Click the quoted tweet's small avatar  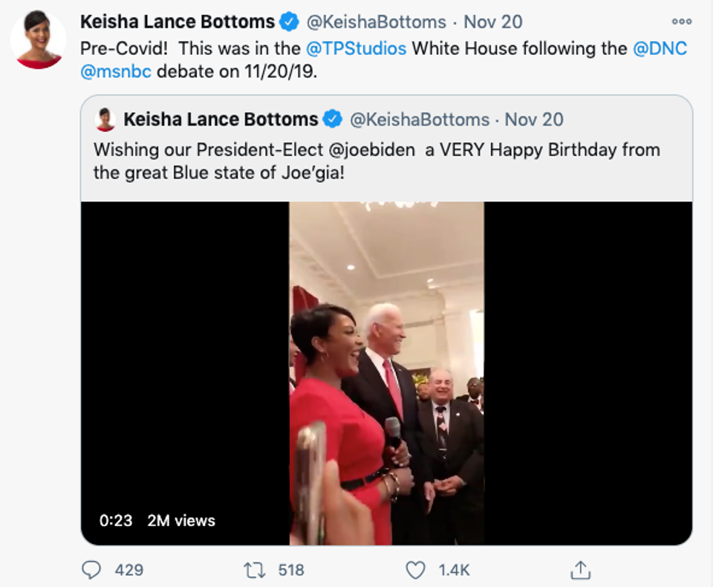click(x=105, y=119)
